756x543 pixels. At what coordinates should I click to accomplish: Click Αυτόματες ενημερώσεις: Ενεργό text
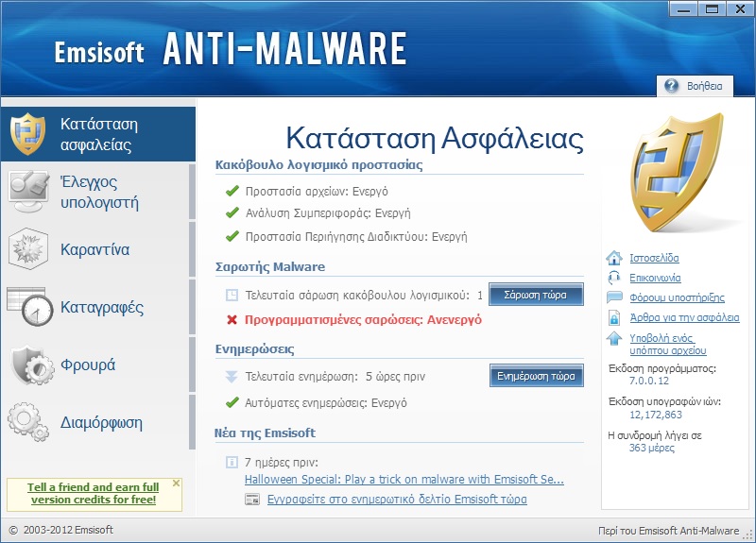[326, 403]
